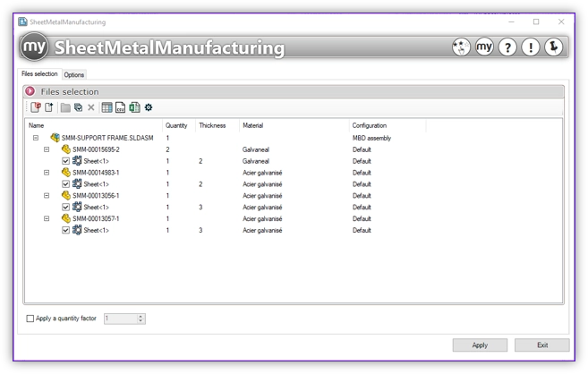This screenshot has width=588, height=374.
Task: Click the exclamation mark info icon
Action: [x=531, y=47]
